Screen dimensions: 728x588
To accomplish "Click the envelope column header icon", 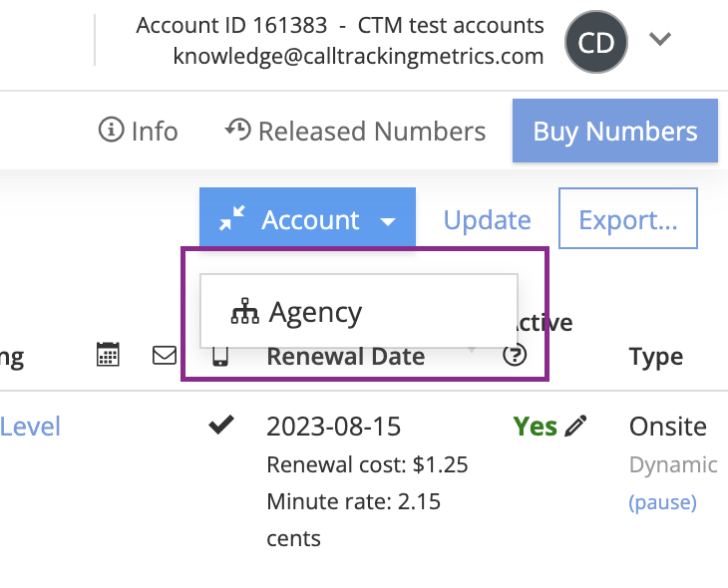I will [165, 356].
